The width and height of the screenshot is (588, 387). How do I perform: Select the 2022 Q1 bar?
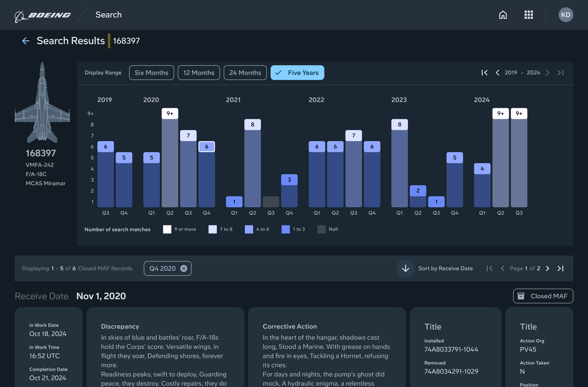[317, 174]
